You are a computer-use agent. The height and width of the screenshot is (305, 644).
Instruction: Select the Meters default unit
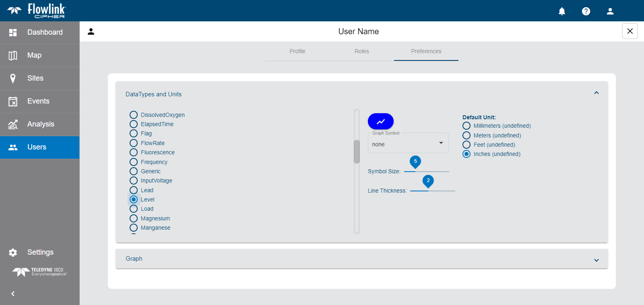coord(466,135)
